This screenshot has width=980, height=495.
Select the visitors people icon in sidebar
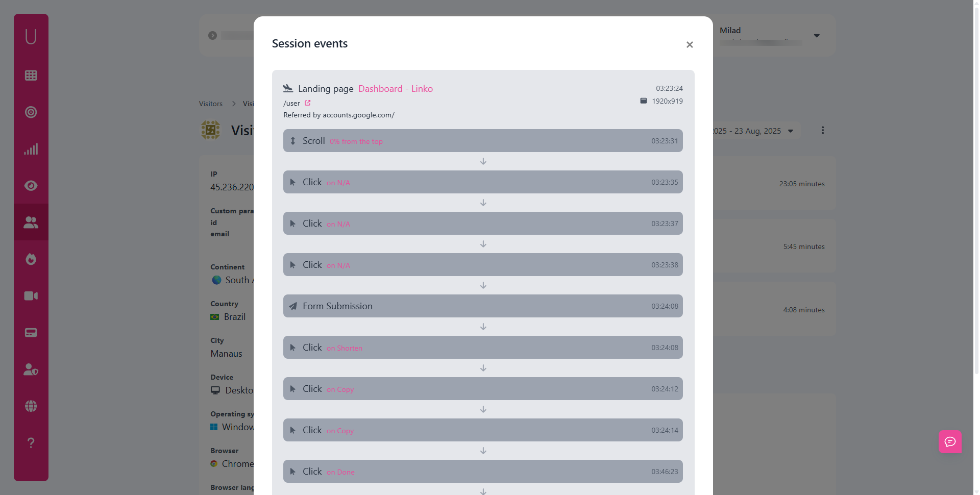coord(31,222)
